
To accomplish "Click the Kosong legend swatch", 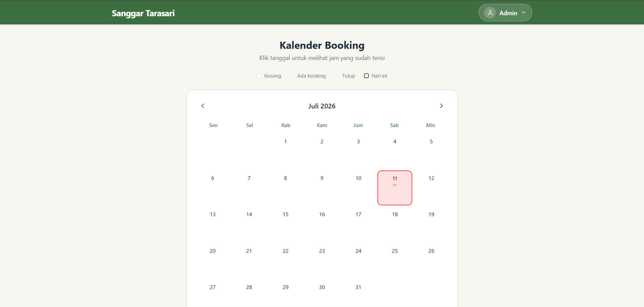I will point(259,76).
